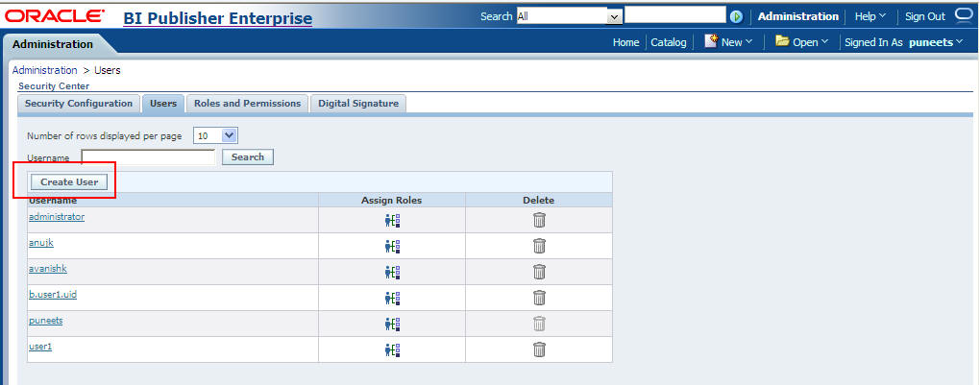980x385 pixels.
Task: Open the administrator user link
Action: (x=57, y=216)
